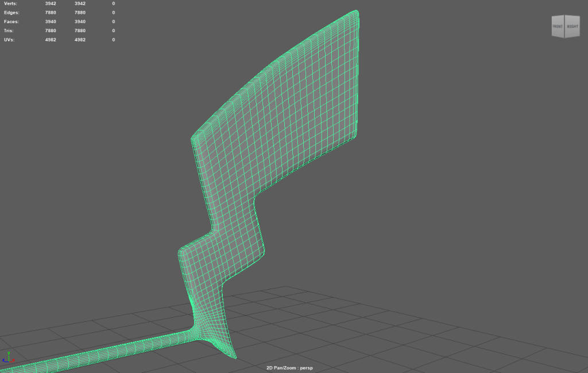Click the Edges label in the poly count HUD
Screen dimensions: 588x373
11,12
